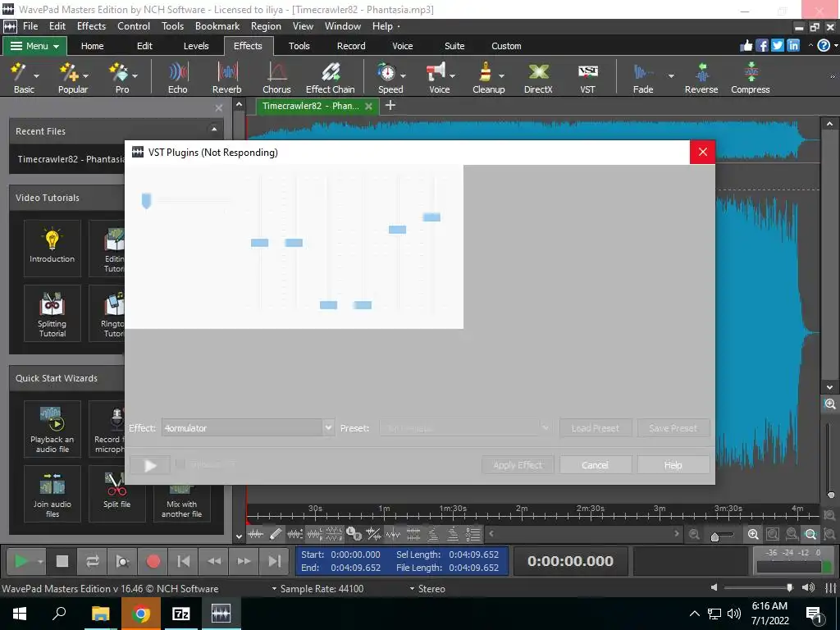
Task: Click the LinkedIn share icon
Action: pos(793,46)
